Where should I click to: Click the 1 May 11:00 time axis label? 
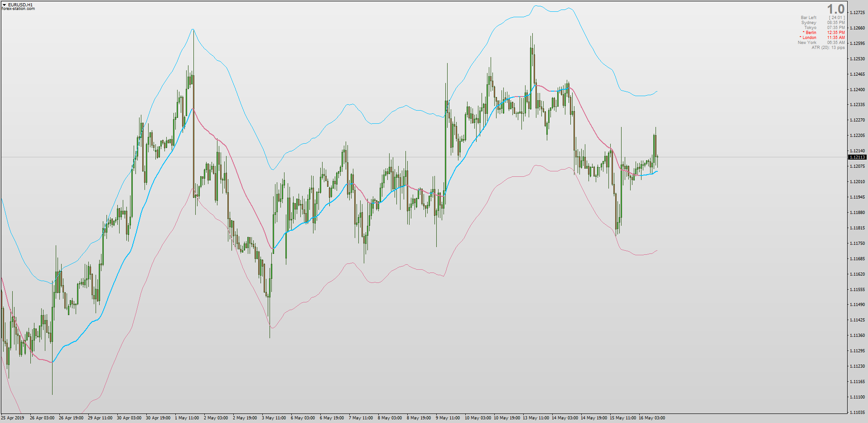click(x=187, y=418)
